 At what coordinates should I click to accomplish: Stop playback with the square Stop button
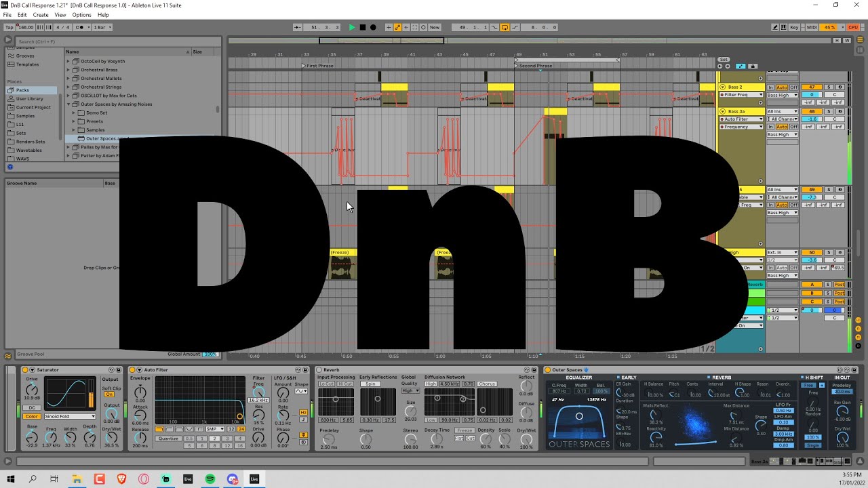click(x=363, y=27)
